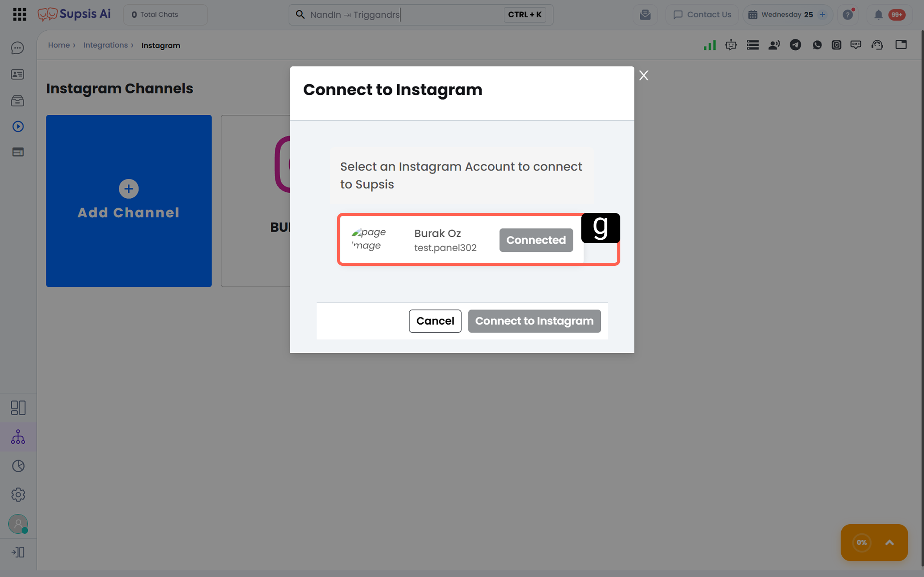The width and height of the screenshot is (924, 577).
Task: Open the contact card icon in sidebar
Action: point(18,74)
